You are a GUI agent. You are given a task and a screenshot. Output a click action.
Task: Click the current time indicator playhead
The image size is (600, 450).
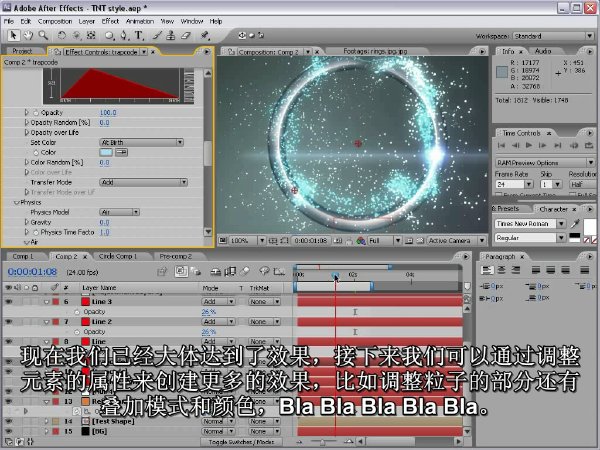coord(335,276)
